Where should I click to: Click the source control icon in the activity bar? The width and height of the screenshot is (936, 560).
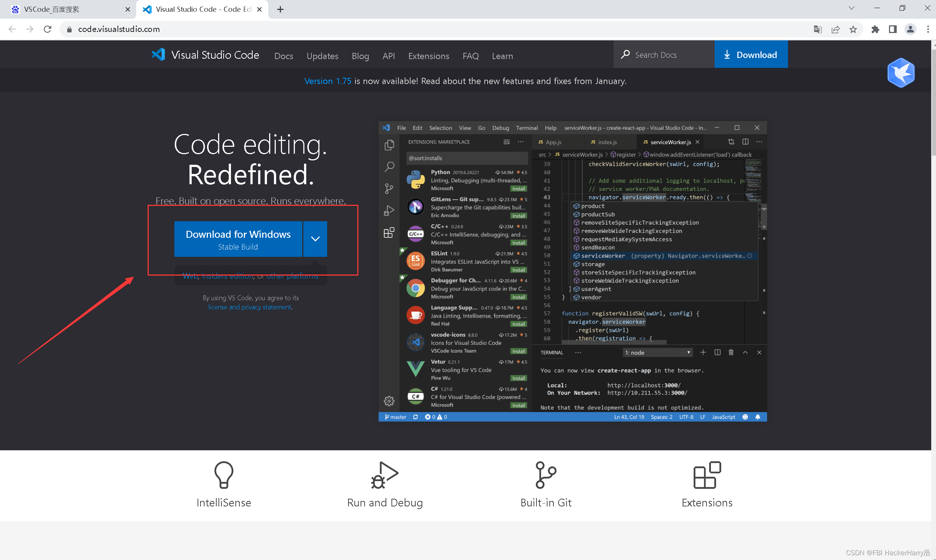[x=389, y=188]
